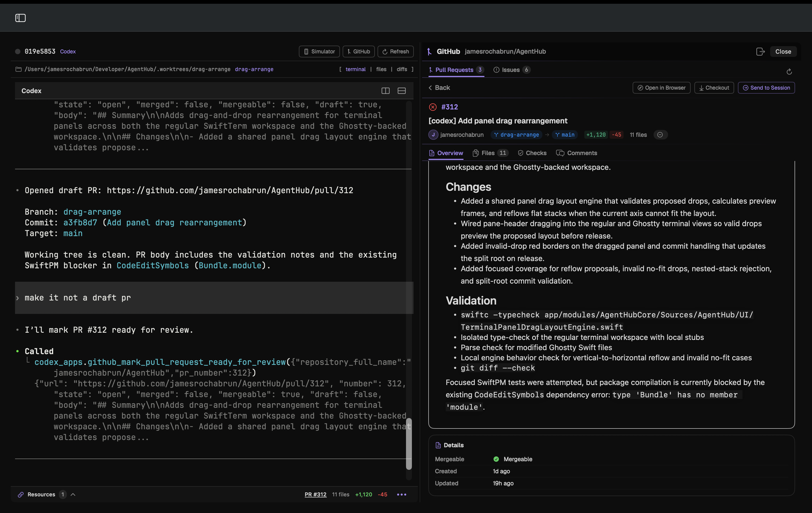
Task: Checkout the pull request branch
Action: pyautogui.click(x=714, y=87)
